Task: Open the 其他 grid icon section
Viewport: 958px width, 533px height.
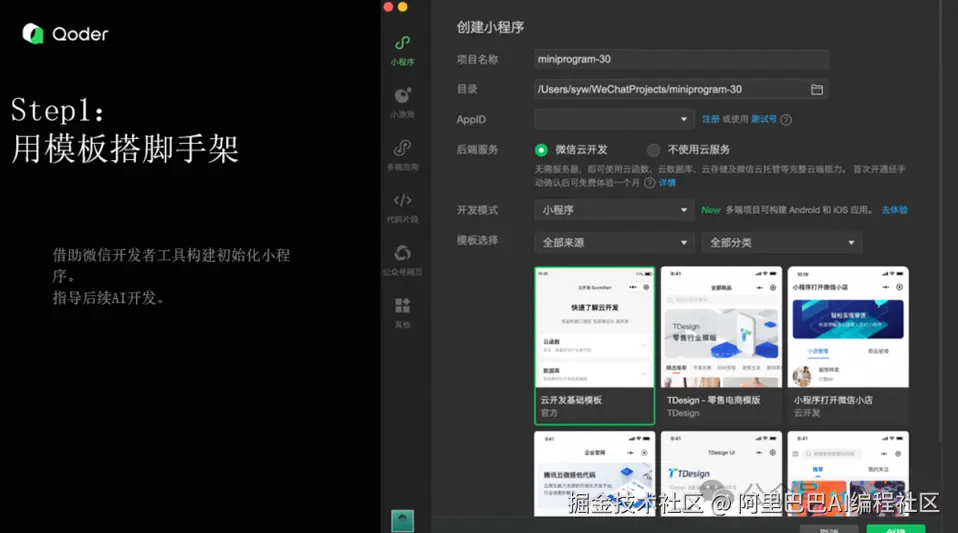Action: 402,313
